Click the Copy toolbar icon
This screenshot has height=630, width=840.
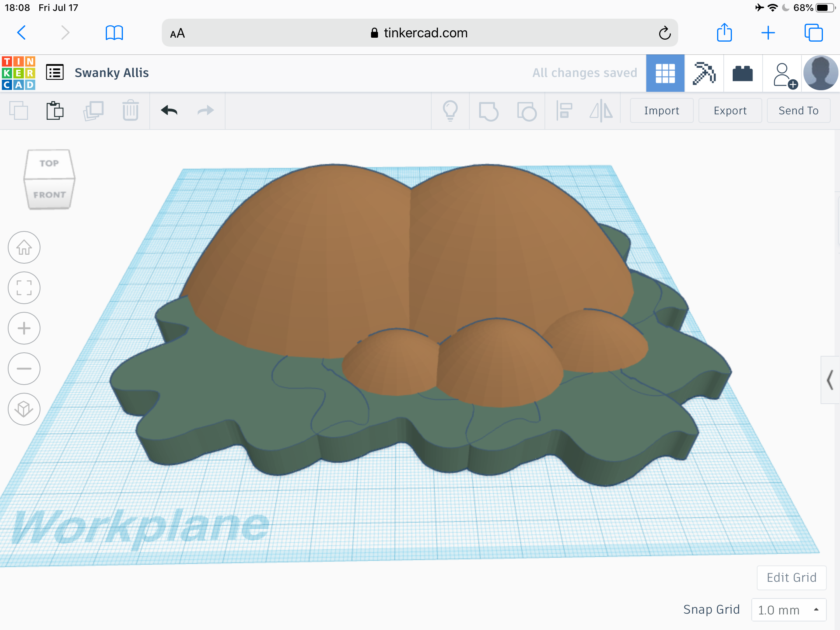point(19,110)
